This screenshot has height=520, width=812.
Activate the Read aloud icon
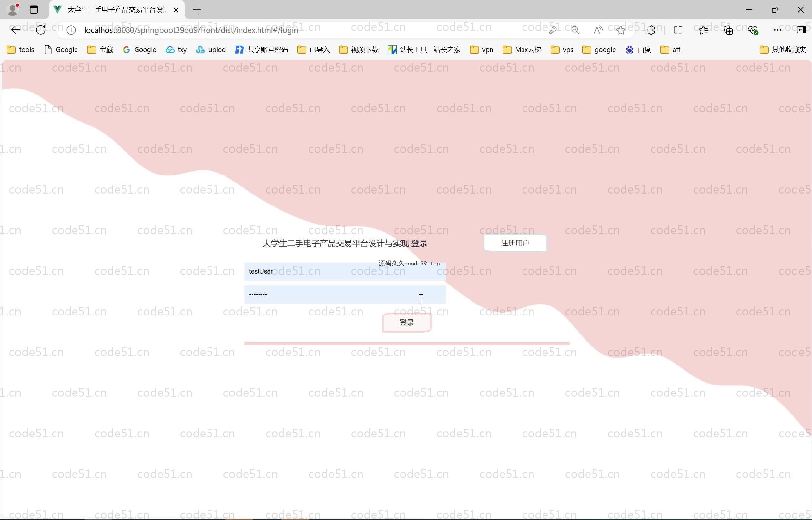tap(598, 30)
